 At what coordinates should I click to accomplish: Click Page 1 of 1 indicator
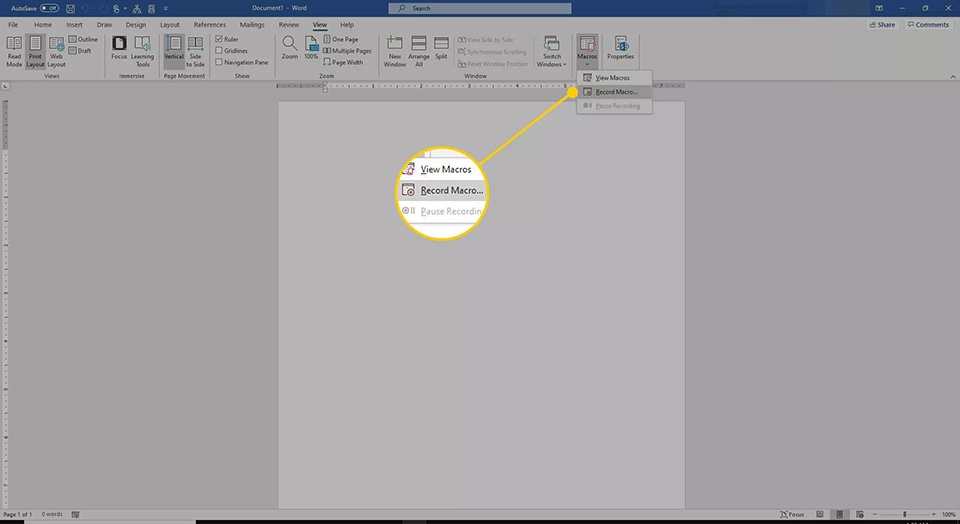[18, 514]
